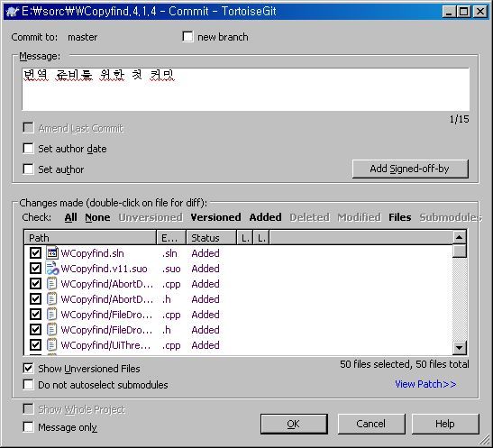This screenshot has height=448, width=493.
Task: Toggle Set author checkbox
Action: click(28, 169)
